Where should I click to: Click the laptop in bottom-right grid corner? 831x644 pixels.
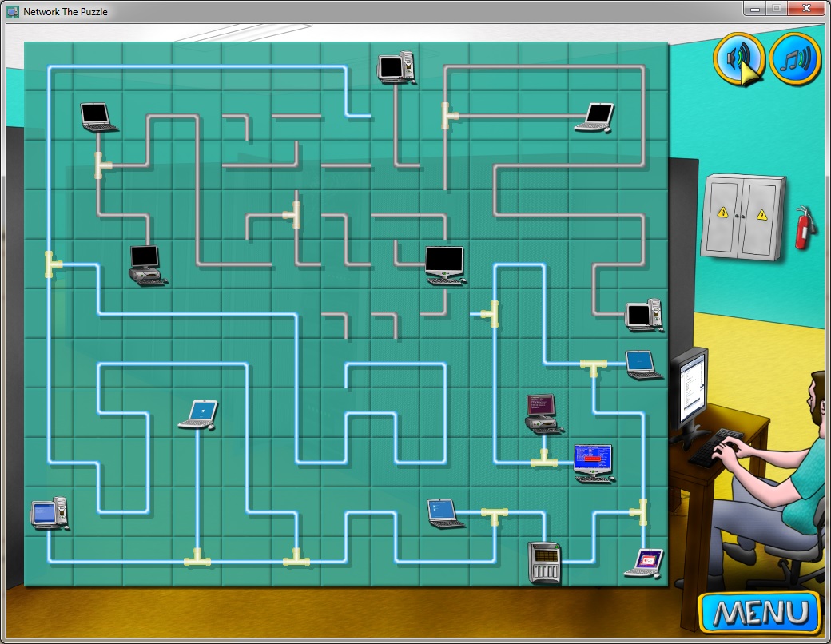(x=645, y=563)
